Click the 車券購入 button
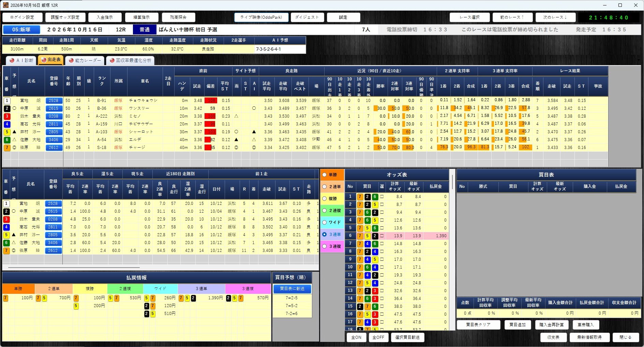 coord(586,325)
